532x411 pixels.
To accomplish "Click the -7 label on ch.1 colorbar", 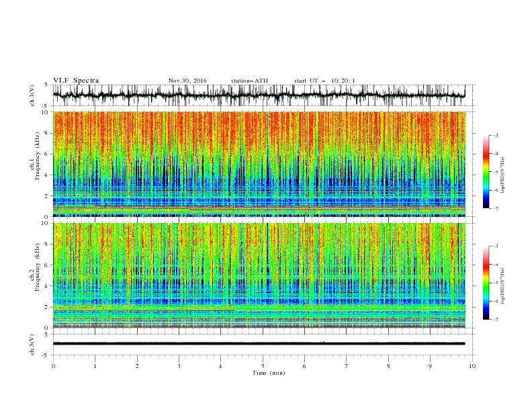I will (496, 208).
